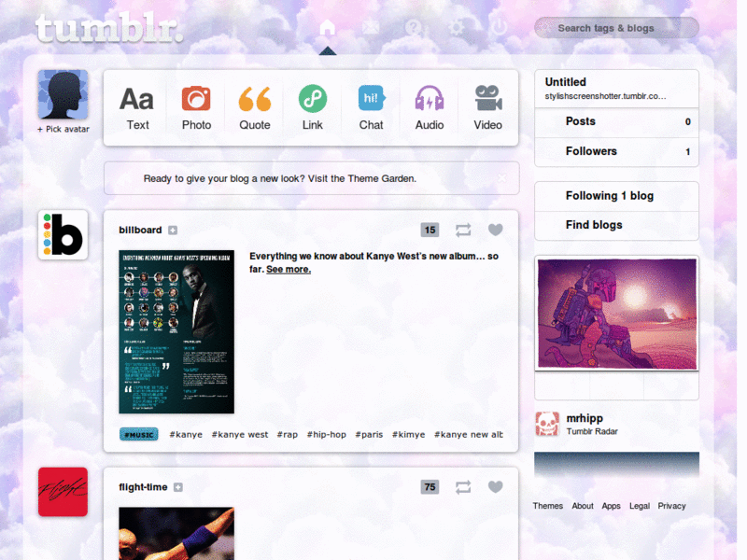The width and height of the screenshot is (747, 560).
Task: Visit the Theme Garden notice text
Action: click(280, 178)
